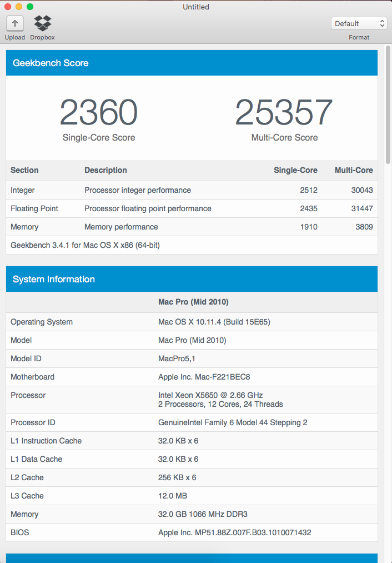Click the Motherboard row label
This screenshot has width=392, height=563.
[32, 377]
